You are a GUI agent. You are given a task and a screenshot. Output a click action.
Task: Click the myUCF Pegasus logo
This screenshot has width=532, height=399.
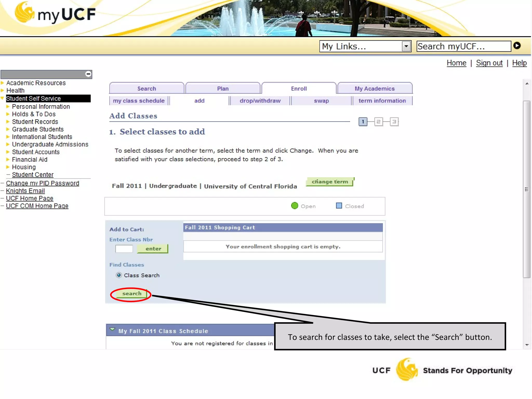click(x=55, y=13)
